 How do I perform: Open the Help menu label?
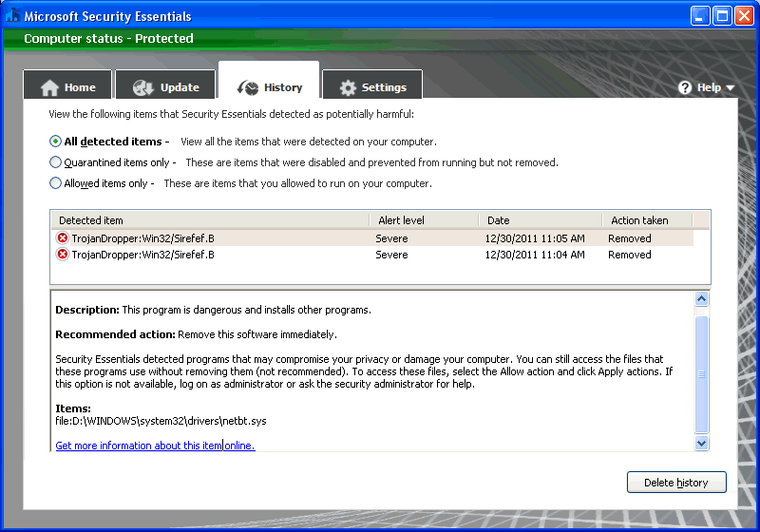click(709, 87)
